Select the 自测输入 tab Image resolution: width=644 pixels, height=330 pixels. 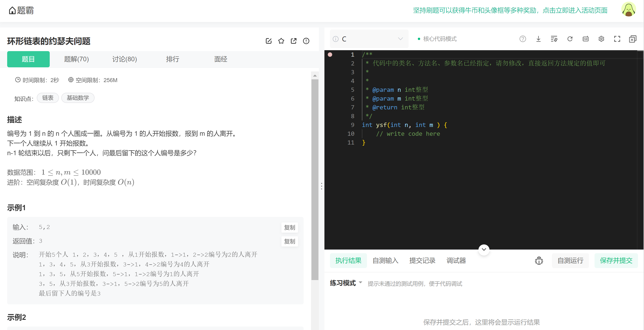point(385,260)
